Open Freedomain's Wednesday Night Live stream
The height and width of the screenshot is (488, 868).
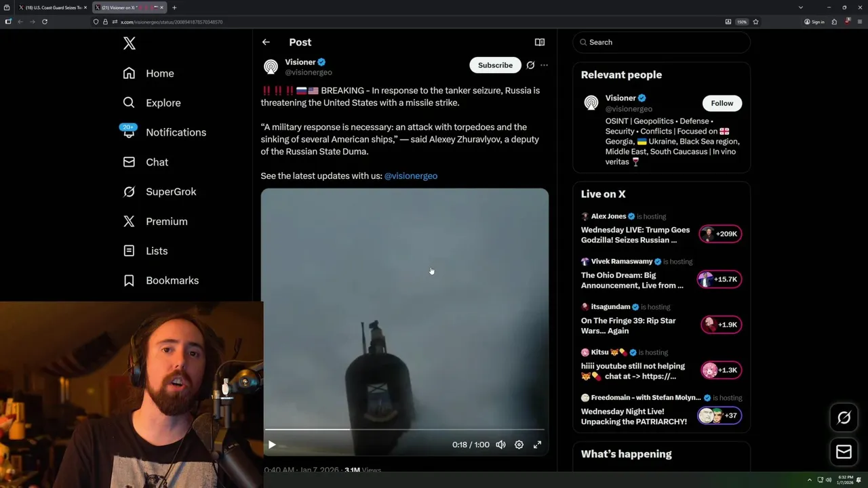click(634, 417)
